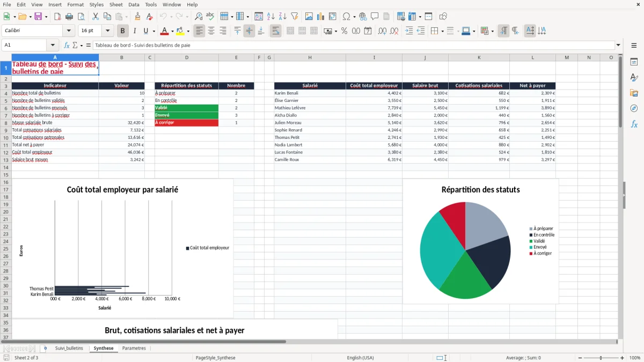Toggle Italic formatting

pyautogui.click(x=135, y=31)
